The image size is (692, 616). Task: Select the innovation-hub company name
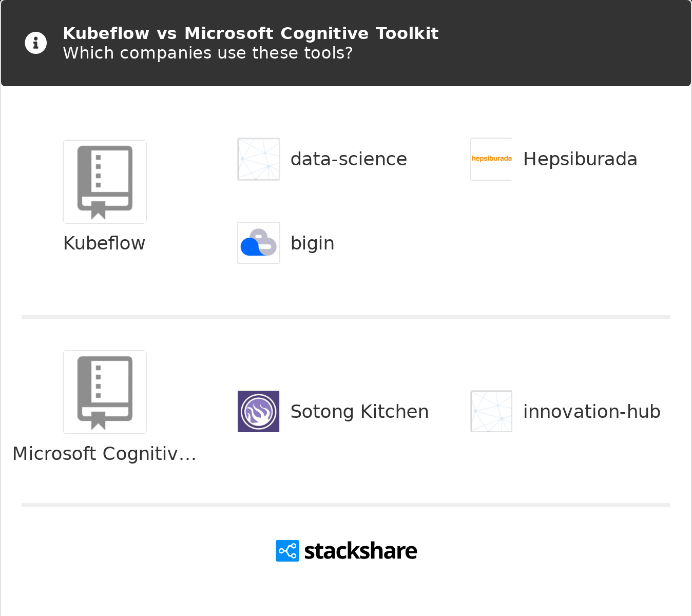591,412
